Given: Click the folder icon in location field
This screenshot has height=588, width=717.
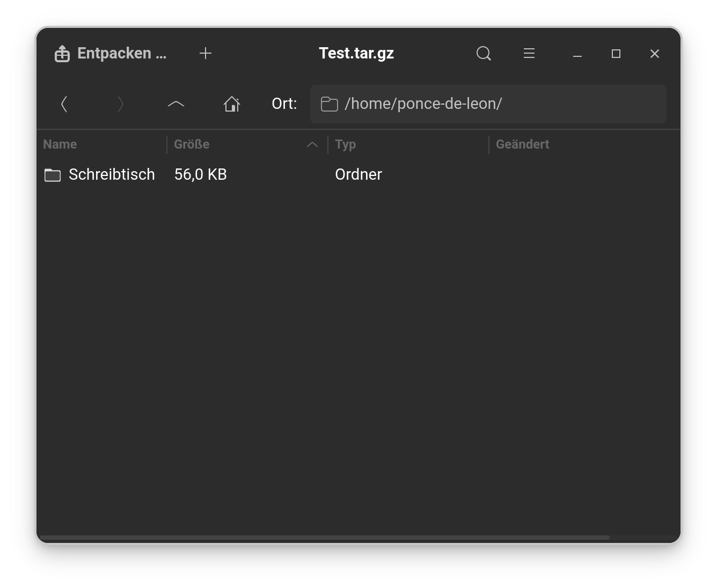Looking at the screenshot, I should pyautogui.click(x=329, y=104).
